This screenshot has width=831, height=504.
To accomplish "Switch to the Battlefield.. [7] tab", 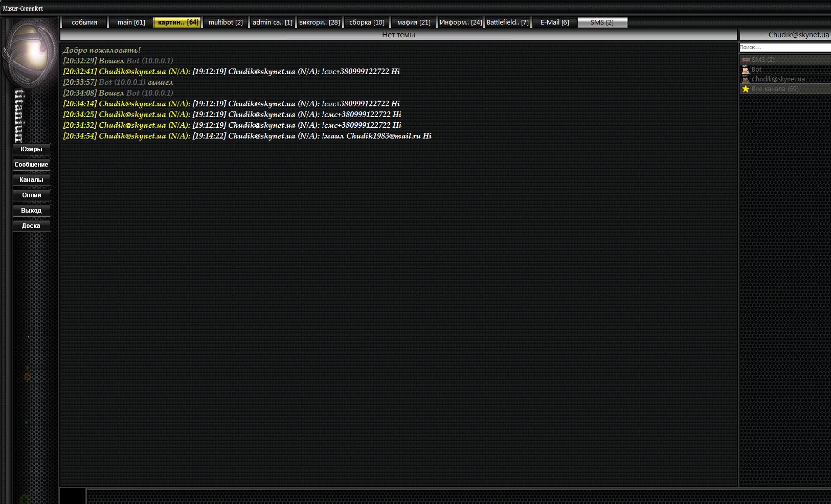I will tap(507, 22).
